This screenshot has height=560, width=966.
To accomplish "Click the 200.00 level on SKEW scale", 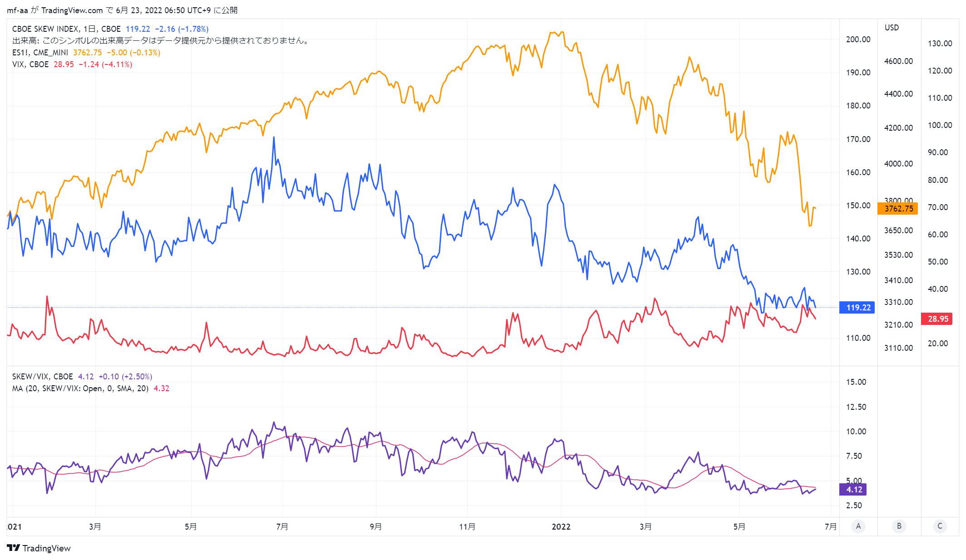I will 858,39.
